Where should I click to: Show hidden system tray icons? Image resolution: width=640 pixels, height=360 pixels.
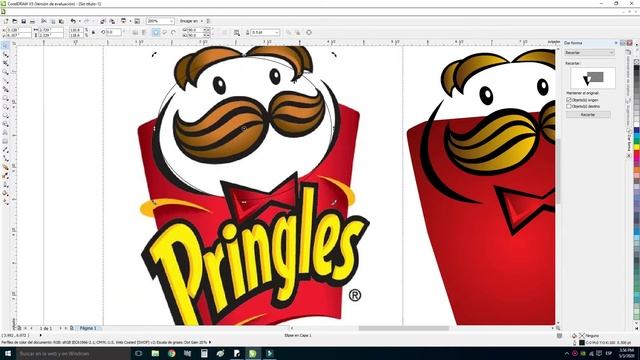(567, 353)
